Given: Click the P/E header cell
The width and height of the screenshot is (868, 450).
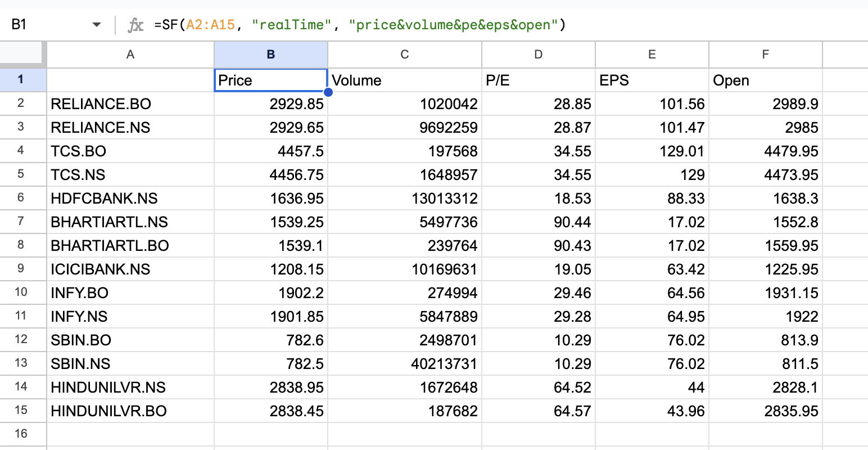Looking at the screenshot, I should tap(539, 80).
